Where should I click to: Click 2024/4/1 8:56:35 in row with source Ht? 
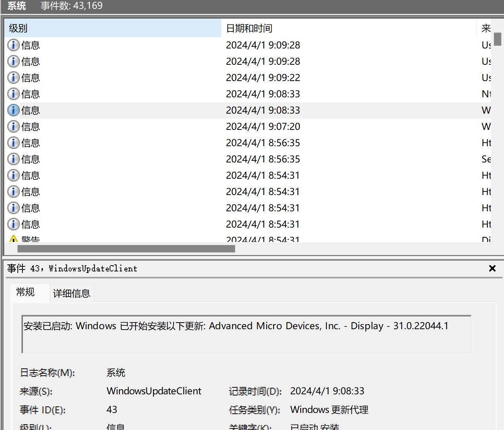(263, 143)
